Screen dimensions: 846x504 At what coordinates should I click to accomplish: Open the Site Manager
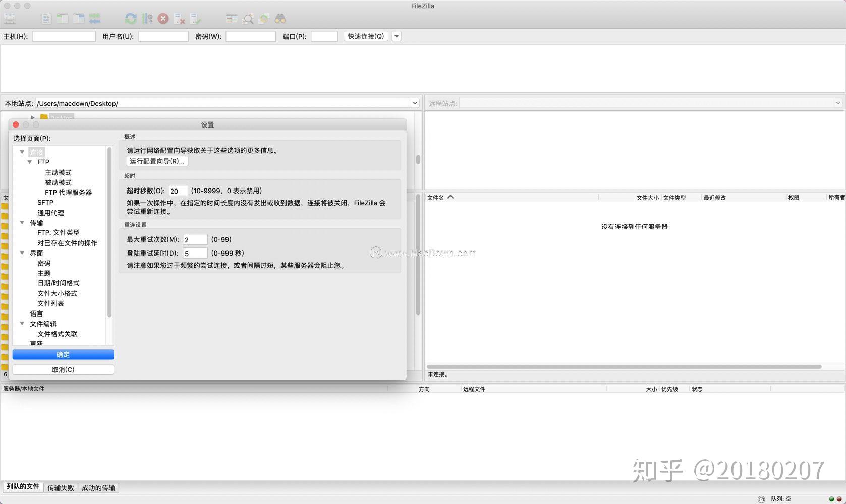click(10, 18)
